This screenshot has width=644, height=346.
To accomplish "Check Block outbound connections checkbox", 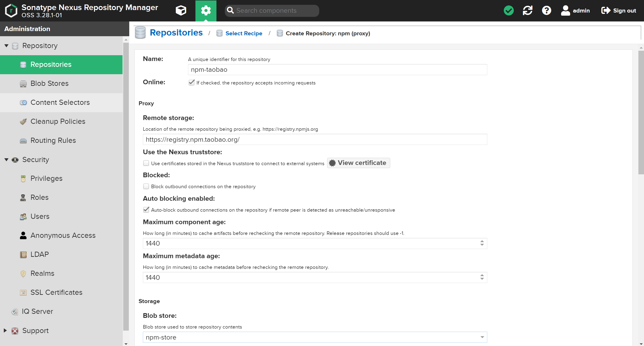I will tap(146, 186).
